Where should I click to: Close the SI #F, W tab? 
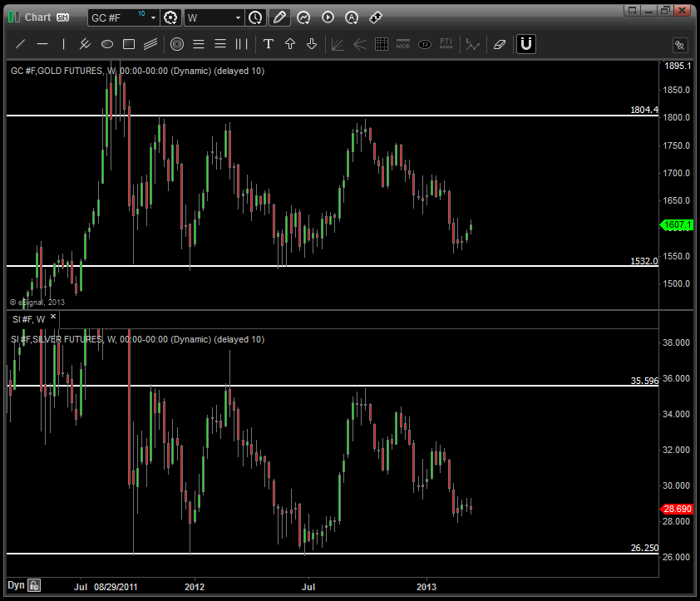coord(53,318)
